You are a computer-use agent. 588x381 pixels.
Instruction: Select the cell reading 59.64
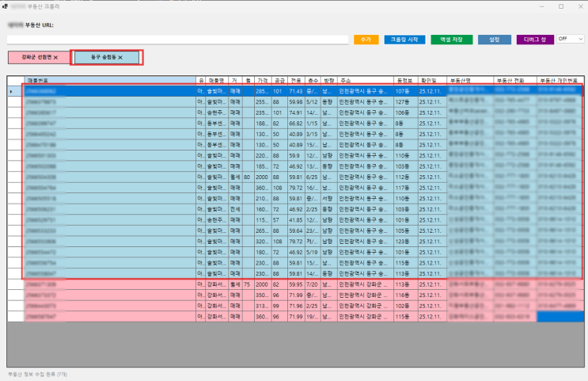(x=296, y=231)
